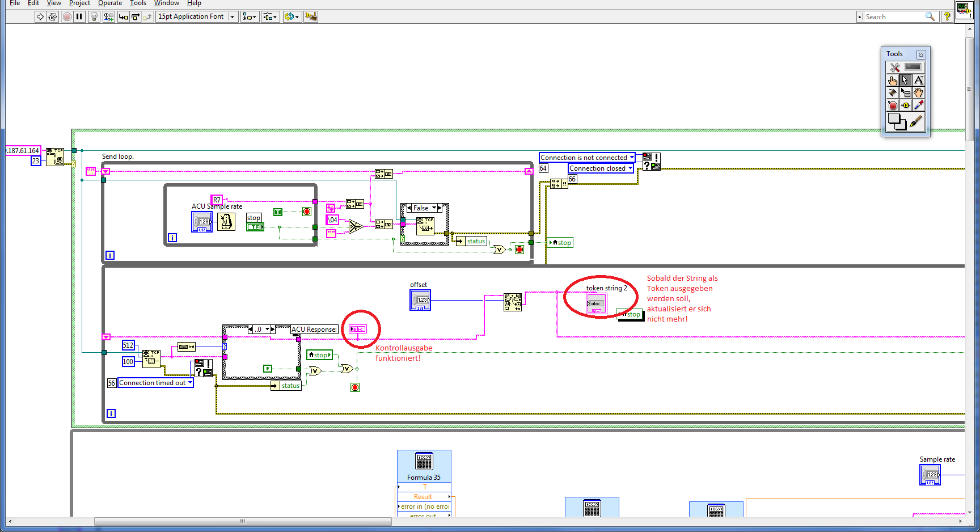Image resolution: width=980 pixels, height=532 pixels.
Task: Open the File menu
Action: (15, 3)
